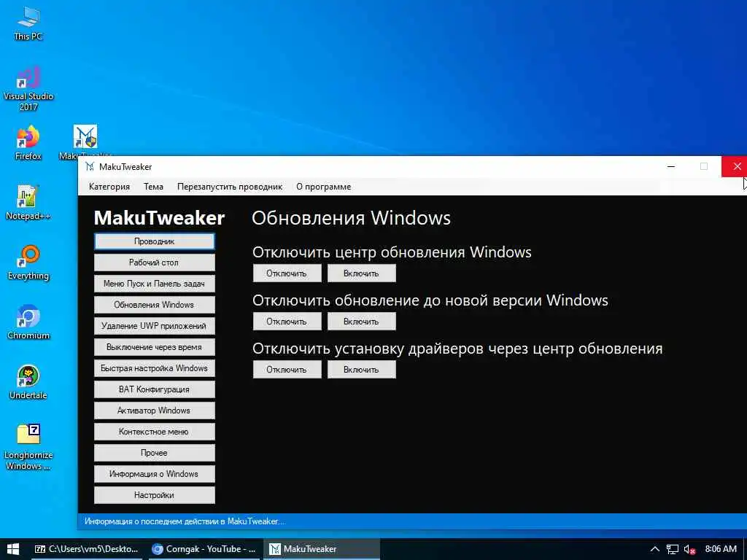Select Рабочий стол category button
The height and width of the screenshot is (560, 747).
tap(155, 262)
